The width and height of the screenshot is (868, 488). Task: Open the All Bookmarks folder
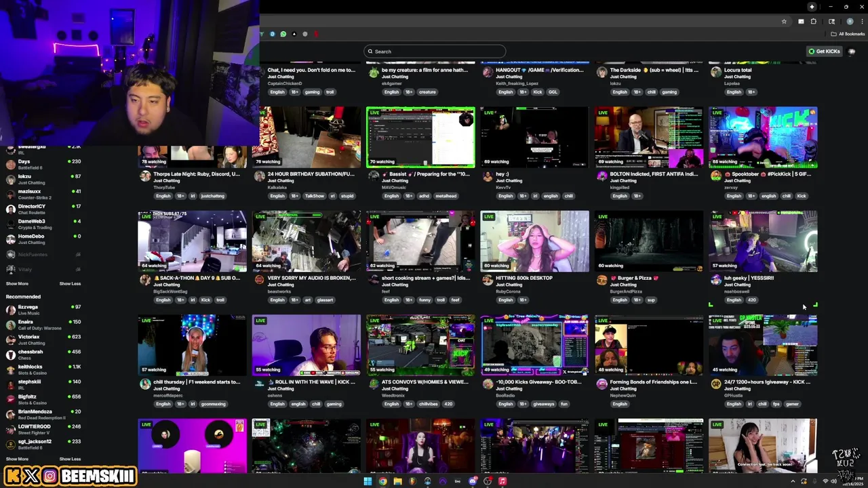[847, 34]
